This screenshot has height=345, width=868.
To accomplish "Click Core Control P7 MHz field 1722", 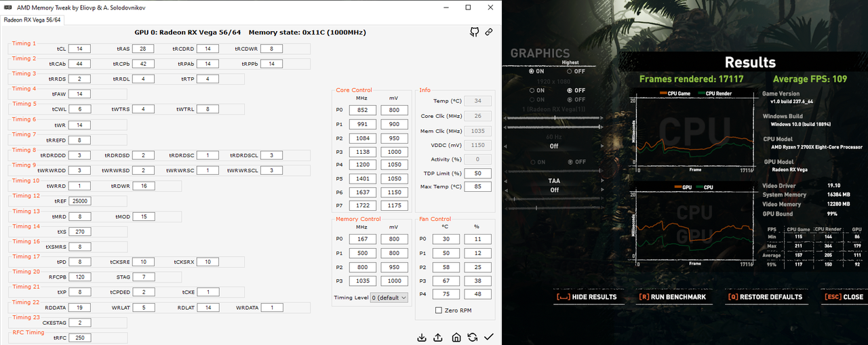I will [x=362, y=206].
